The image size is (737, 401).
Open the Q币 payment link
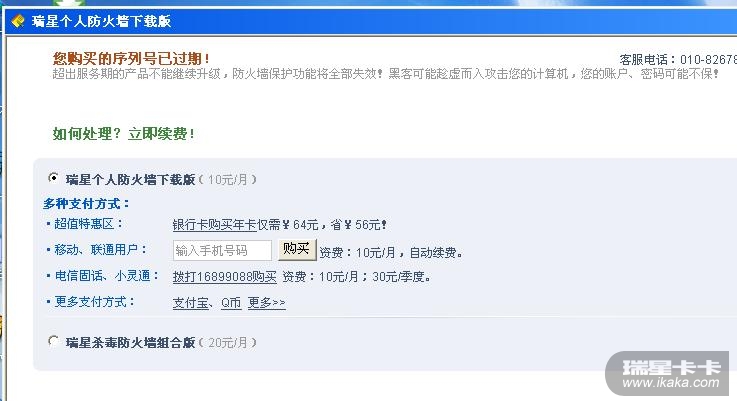coord(231,303)
